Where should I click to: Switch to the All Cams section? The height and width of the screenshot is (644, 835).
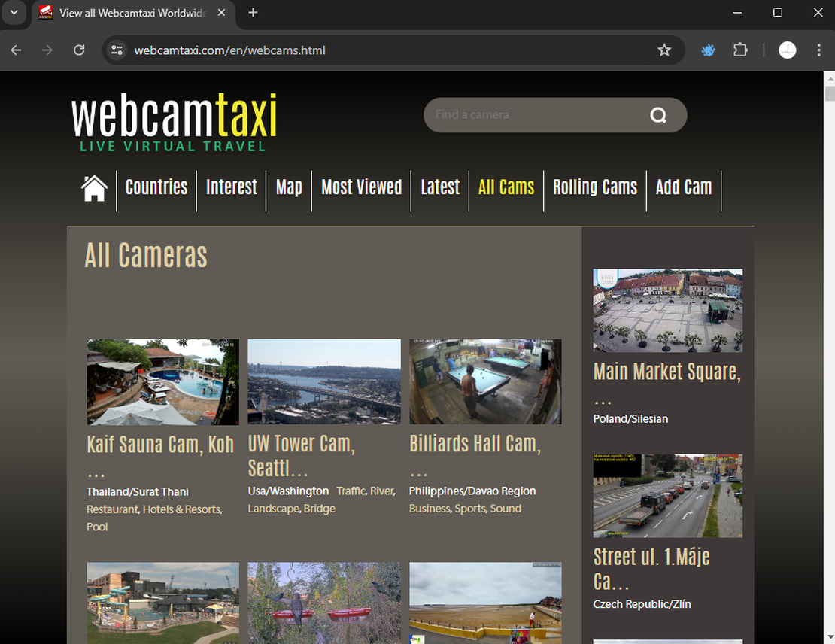pos(506,187)
